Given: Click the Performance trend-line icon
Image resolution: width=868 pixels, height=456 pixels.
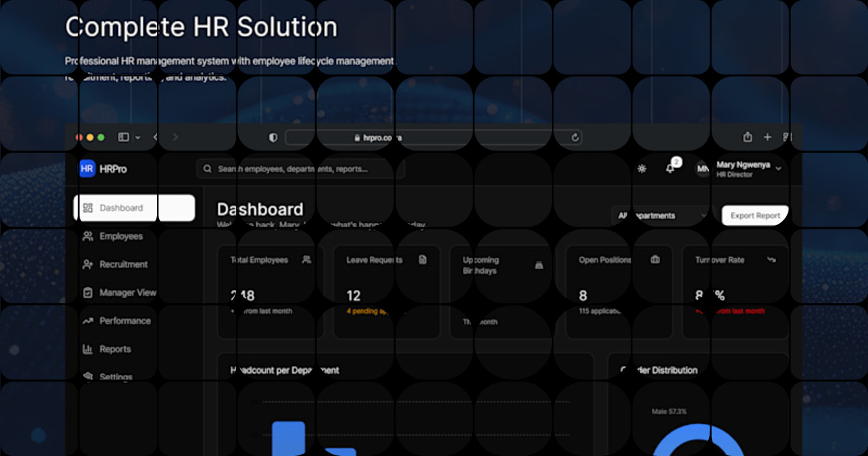Looking at the screenshot, I should click(x=88, y=321).
